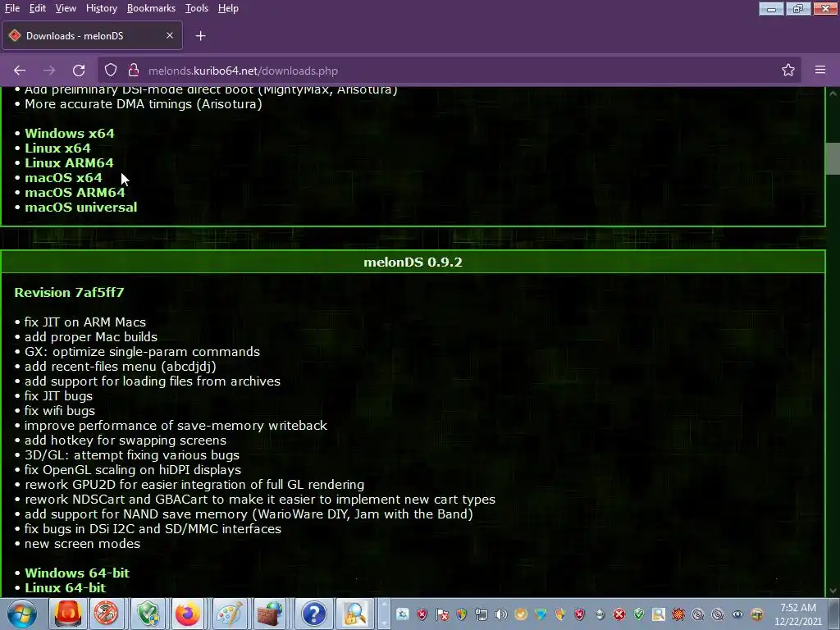Click the volume speaker tray icon
The height and width of the screenshot is (630, 840).
point(501,614)
